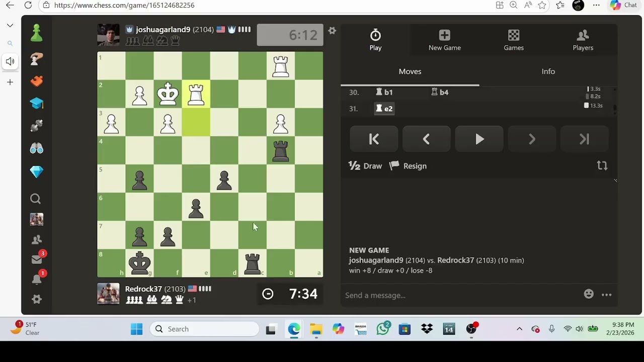Open the Watch binoculars icon

[36, 148]
